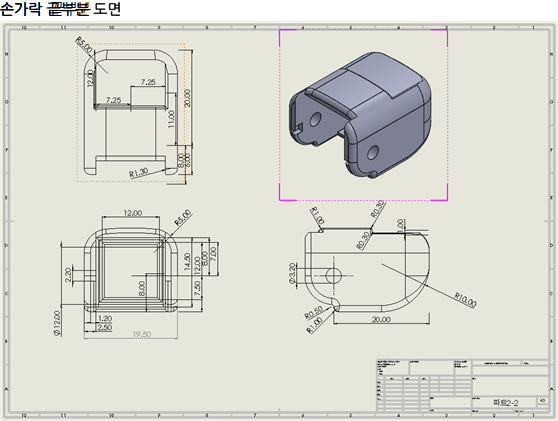Click the R0.50 radius dimension
Image resolution: width=558 pixels, height=421 pixels.
[x=314, y=312]
